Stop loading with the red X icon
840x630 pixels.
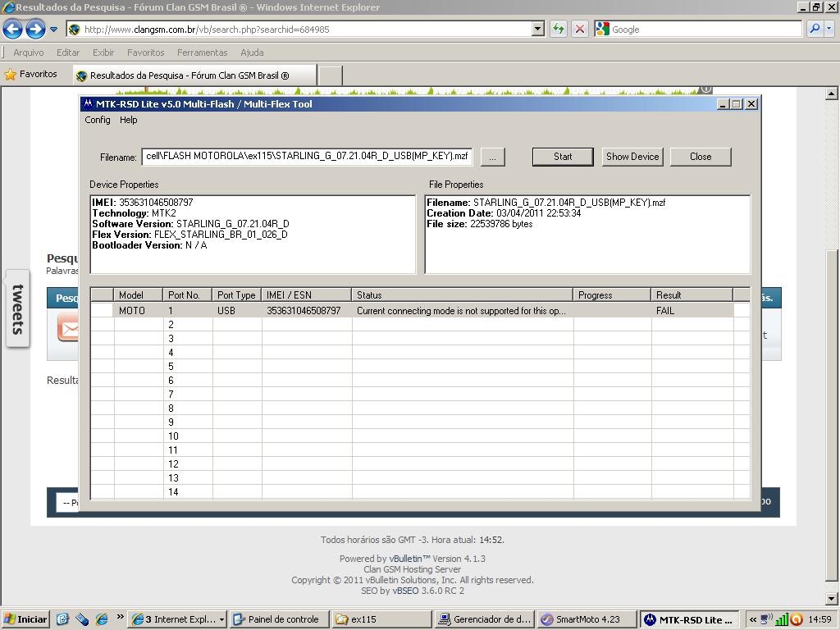580,29
